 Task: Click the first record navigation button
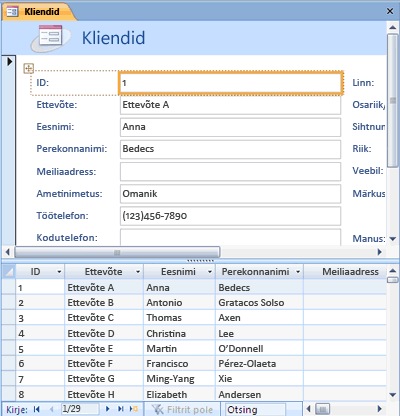point(37,409)
